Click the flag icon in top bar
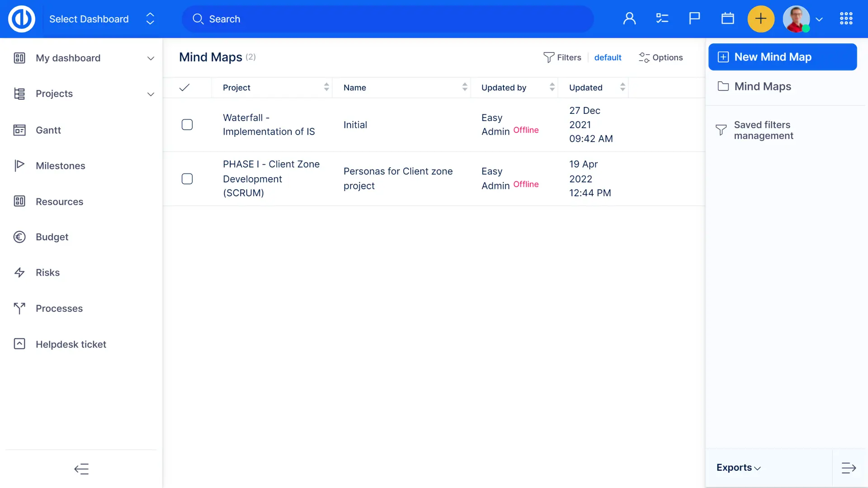The height and width of the screenshot is (488, 868). (694, 19)
